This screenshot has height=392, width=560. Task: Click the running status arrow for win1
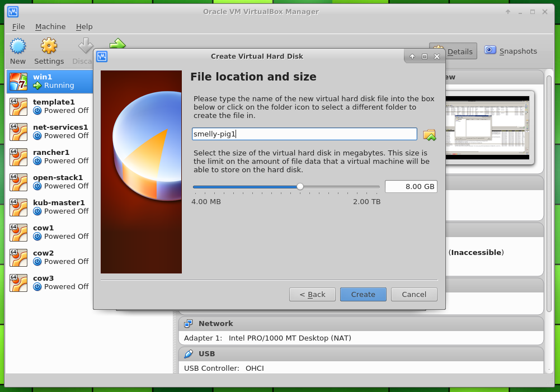click(37, 86)
